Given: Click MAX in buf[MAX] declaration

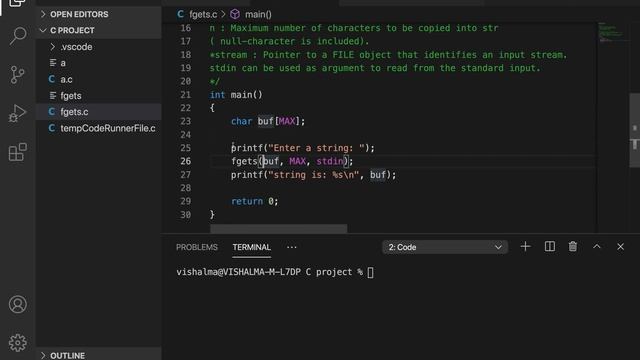Looking at the screenshot, I should [x=287, y=121].
